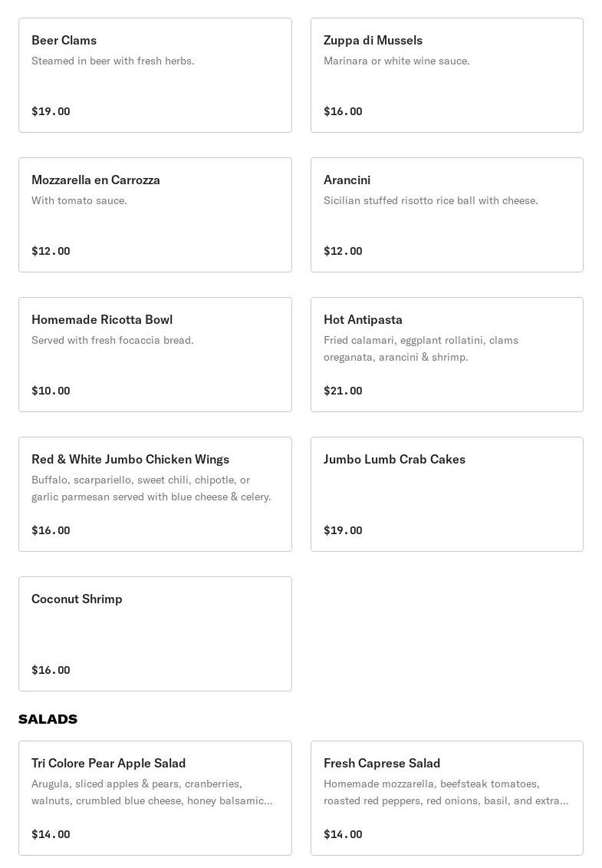
Task: Choose Tri Colore Pear Apple Salad
Action: (155, 798)
